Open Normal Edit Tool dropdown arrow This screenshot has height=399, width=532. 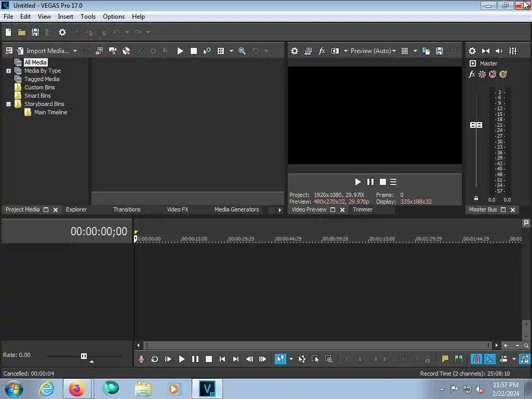[291, 359]
